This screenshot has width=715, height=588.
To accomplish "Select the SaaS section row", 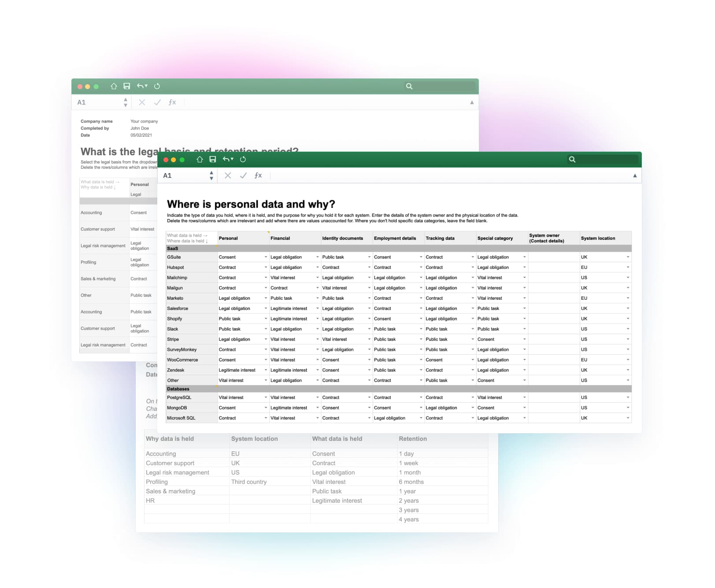I will [x=399, y=249].
